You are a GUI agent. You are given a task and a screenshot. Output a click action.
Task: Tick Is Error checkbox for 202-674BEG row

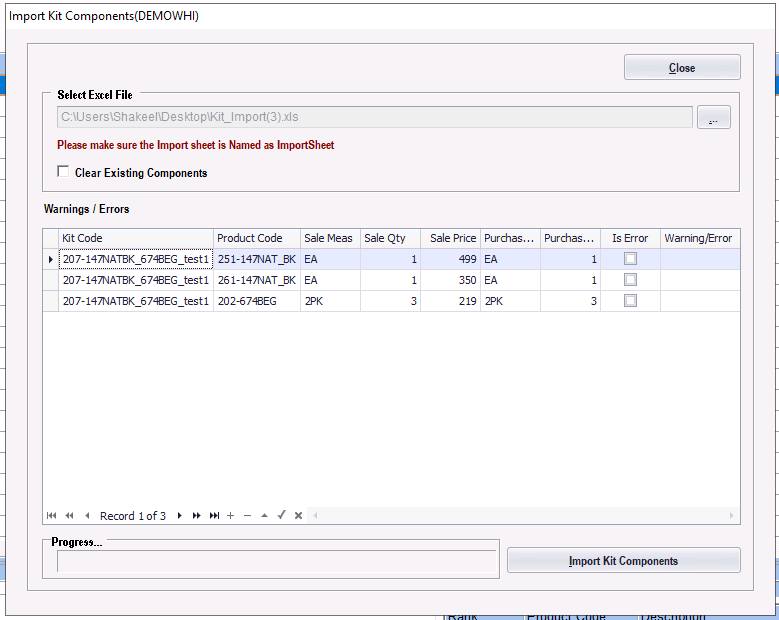coord(630,301)
